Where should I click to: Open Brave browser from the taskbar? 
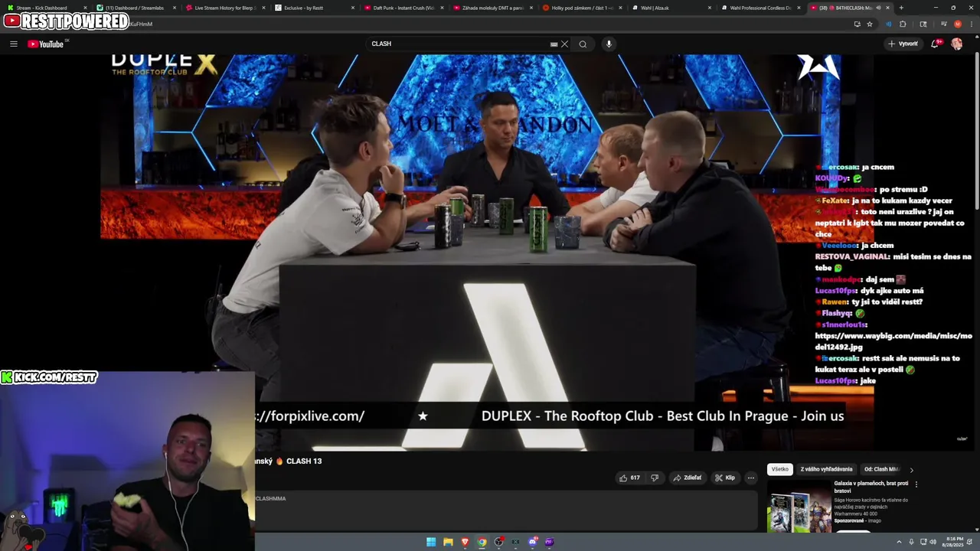pyautogui.click(x=465, y=542)
